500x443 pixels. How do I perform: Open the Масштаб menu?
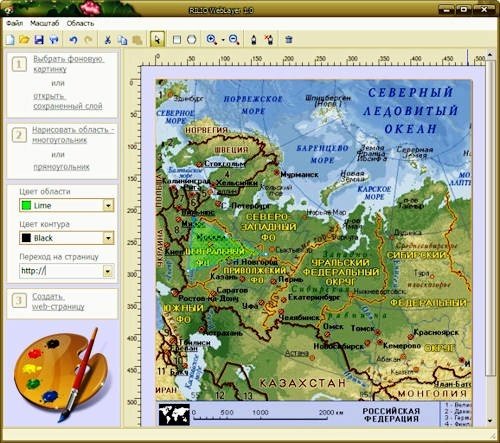[x=45, y=23]
